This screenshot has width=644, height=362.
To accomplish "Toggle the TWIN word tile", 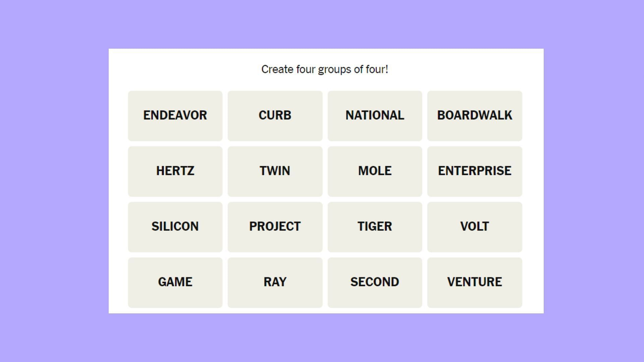I will pos(275,171).
